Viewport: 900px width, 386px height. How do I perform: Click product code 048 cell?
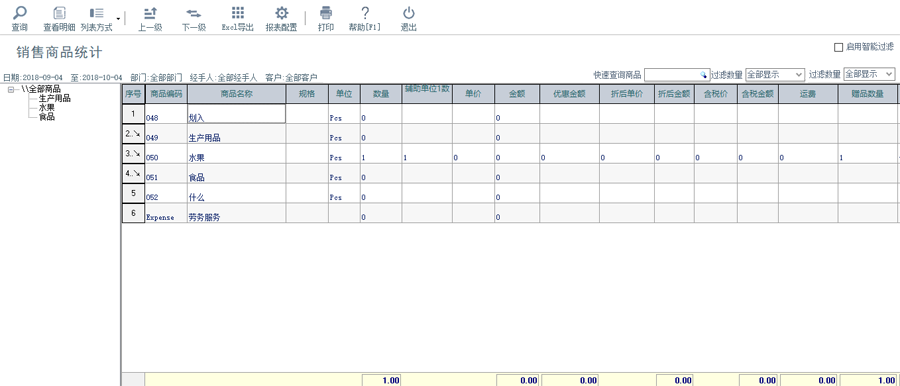pyautogui.click(x=166, y=114)
